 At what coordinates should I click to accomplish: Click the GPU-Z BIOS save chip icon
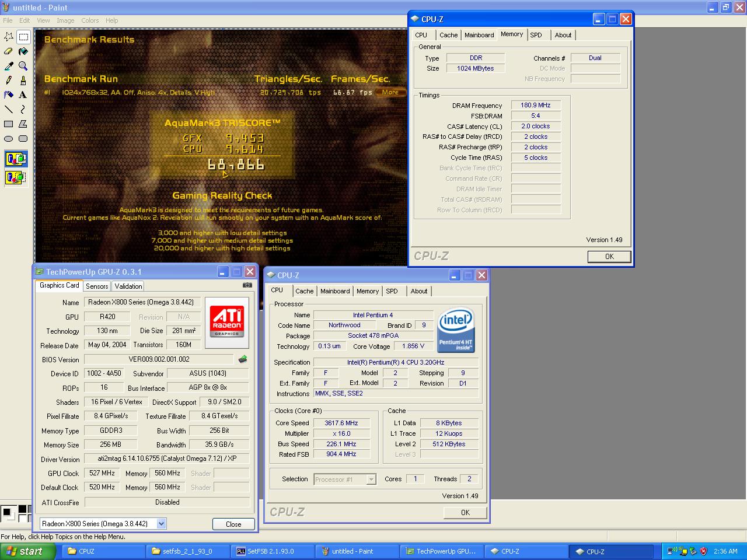243,359
